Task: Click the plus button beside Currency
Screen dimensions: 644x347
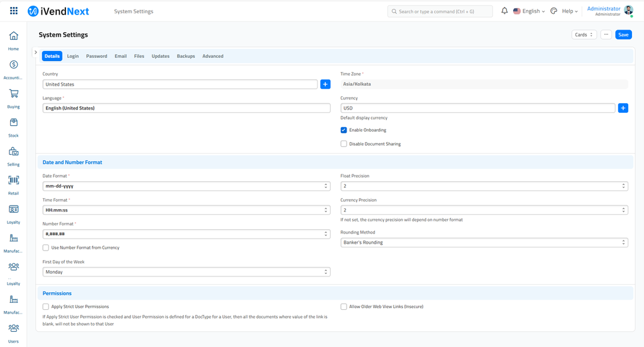Action: [x=623, y=108]
